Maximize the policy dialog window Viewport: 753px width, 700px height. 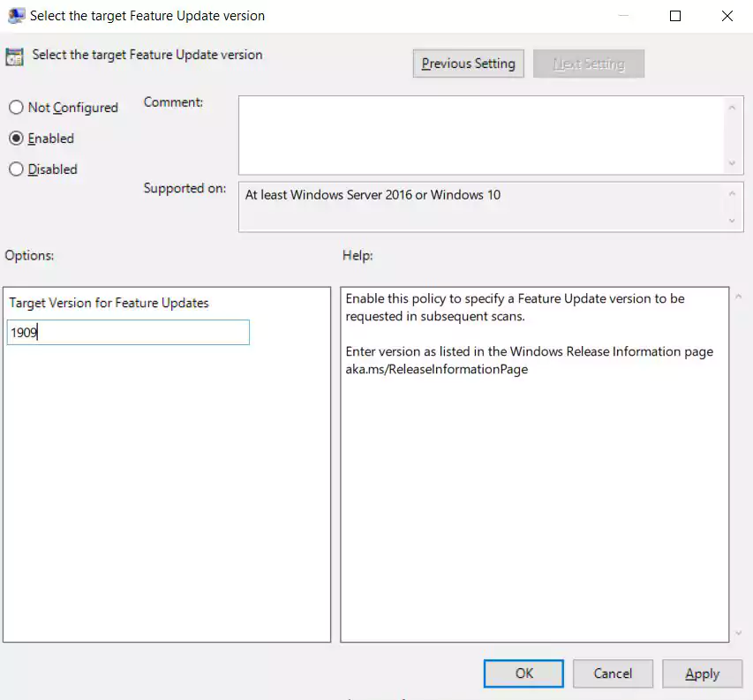coord(675,16)
